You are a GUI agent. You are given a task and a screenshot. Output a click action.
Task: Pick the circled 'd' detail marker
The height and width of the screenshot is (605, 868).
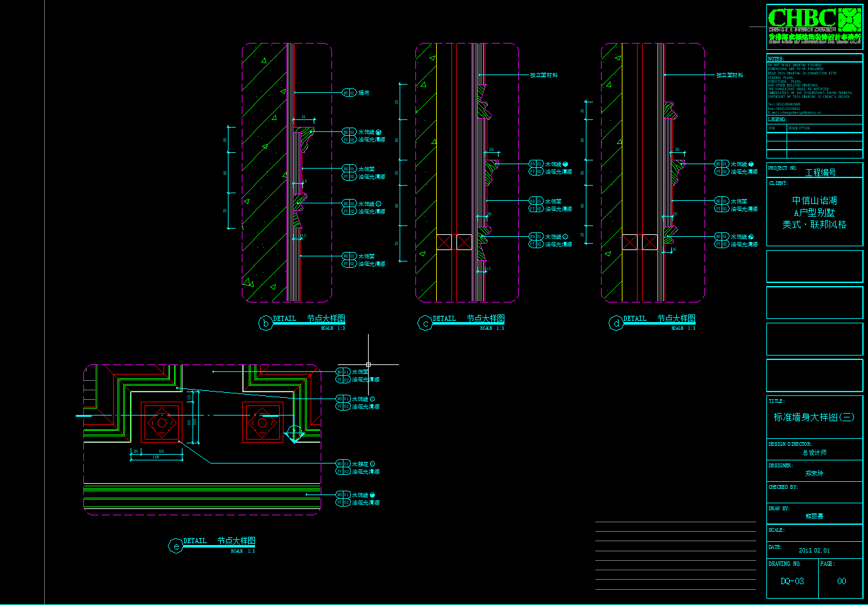tap(616, 323)
